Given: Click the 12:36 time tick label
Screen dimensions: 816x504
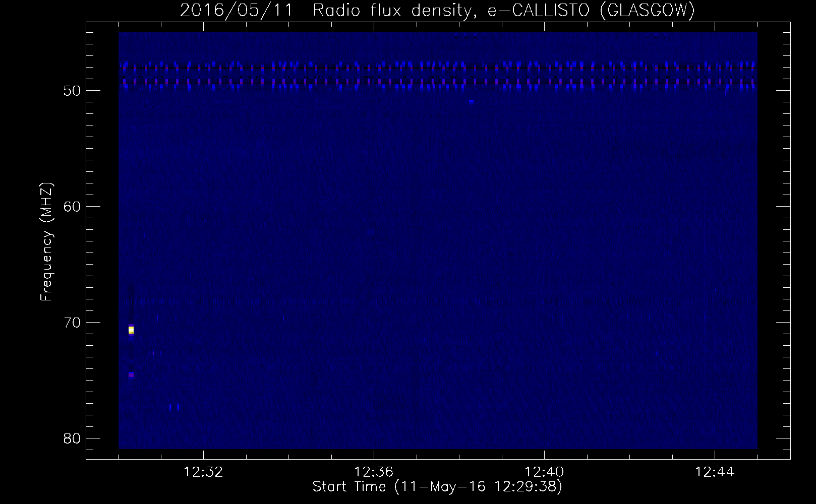Looking at the screenshot, I should click(374, 472).
